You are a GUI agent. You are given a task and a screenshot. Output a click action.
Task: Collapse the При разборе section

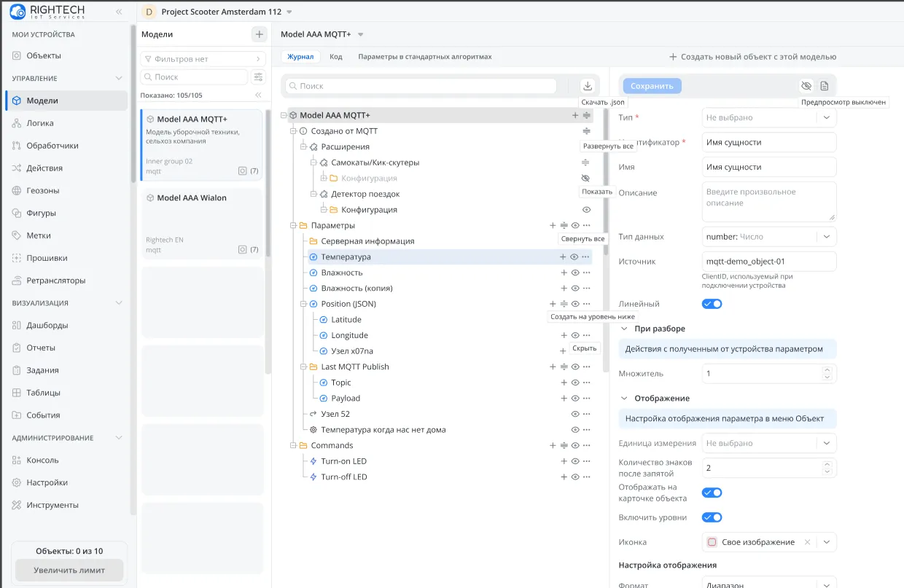624,329
